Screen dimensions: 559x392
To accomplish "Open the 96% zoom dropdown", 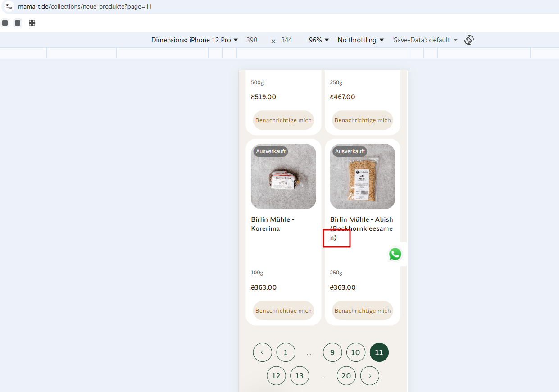I will coord(319,40).
